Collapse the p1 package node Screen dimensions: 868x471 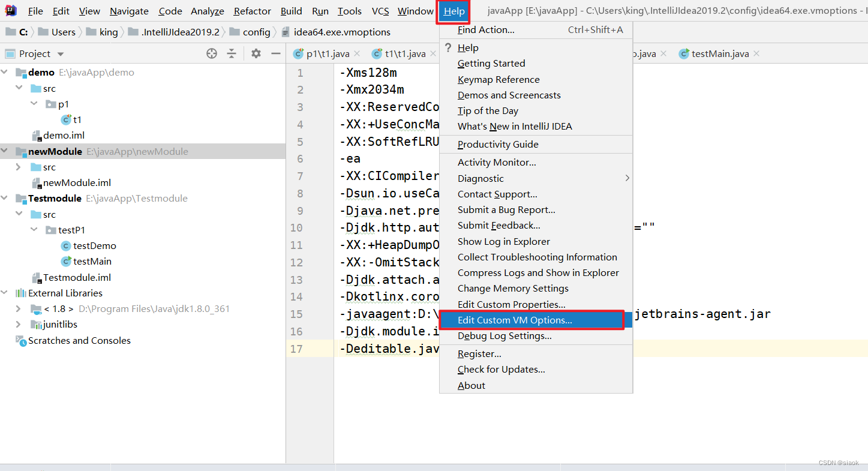[x=34, y=103]
